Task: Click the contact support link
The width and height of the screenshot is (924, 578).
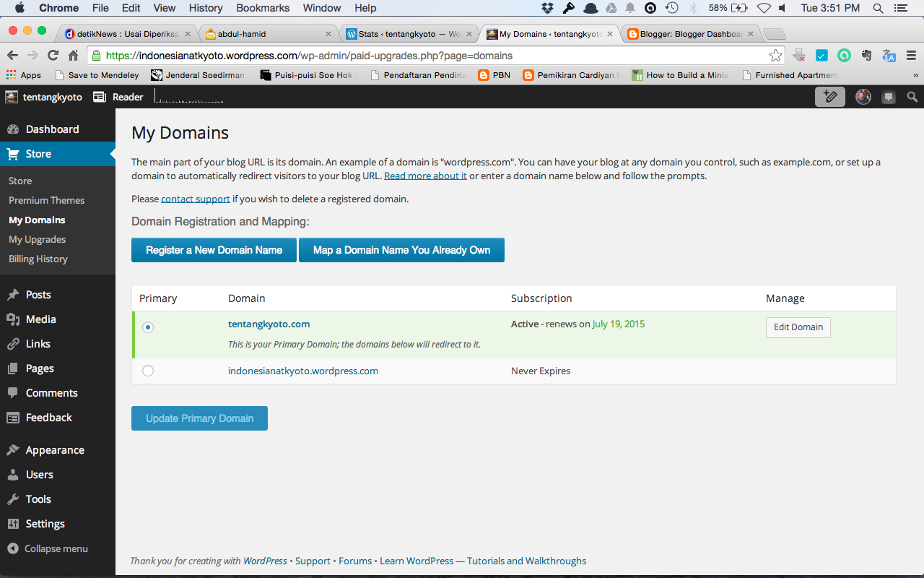Action: (195, 199)
